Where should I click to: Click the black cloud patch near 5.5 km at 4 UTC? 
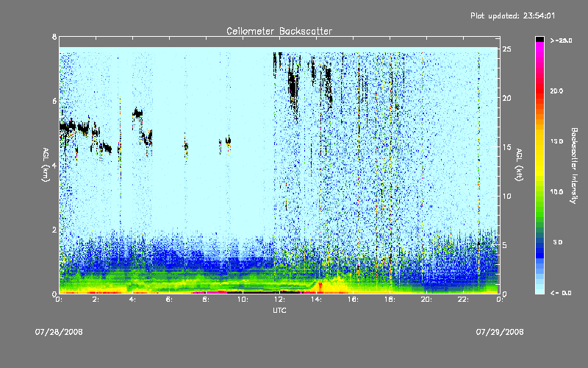[137, 113]
